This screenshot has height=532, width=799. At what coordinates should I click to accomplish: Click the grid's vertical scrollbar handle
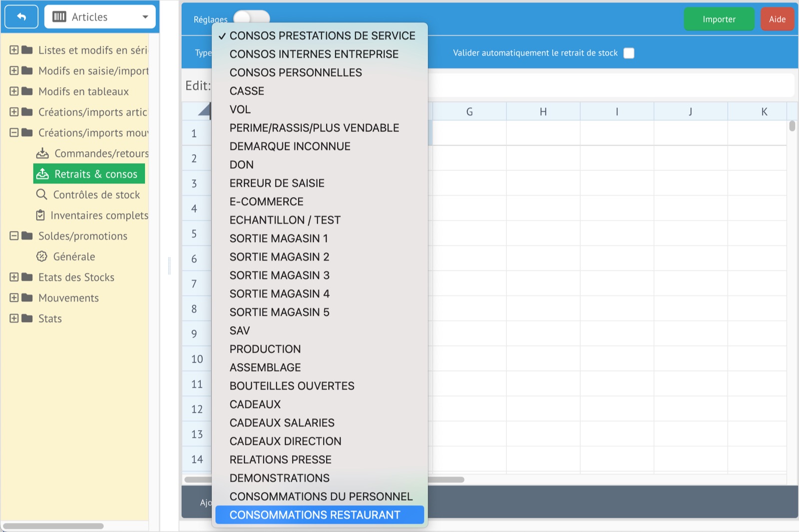[x=792, y=126]
